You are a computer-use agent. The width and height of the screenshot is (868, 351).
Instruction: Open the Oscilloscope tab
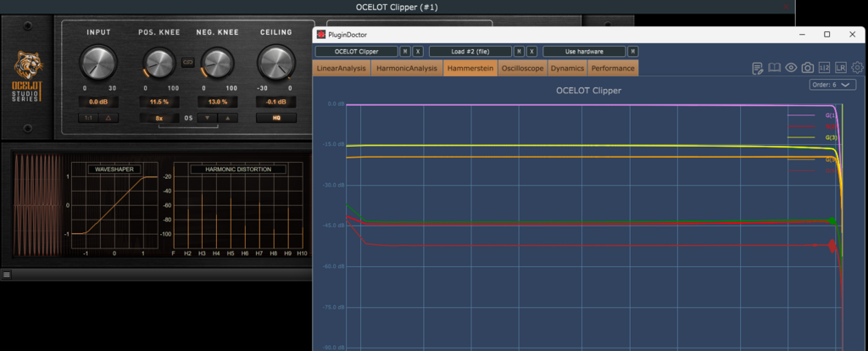click(522, 68)
